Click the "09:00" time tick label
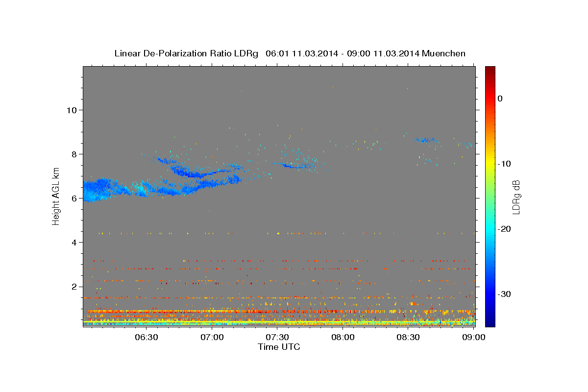This screenshot has width=588, height=392. (474, 337)
